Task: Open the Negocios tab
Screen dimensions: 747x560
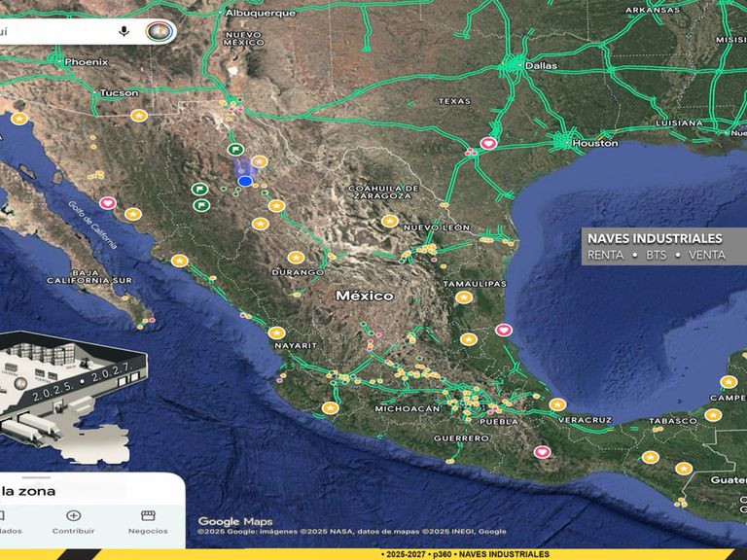Action: pyautogui.click(x=148, y=522)
